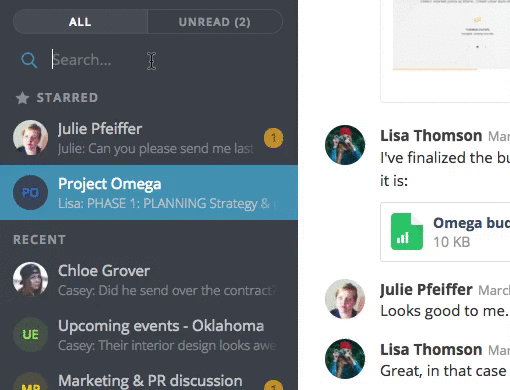The height and width of the screenshot is (390, 510).
Task: Open the Julie Pfeiffer conversation
Action: coord(149,138)
